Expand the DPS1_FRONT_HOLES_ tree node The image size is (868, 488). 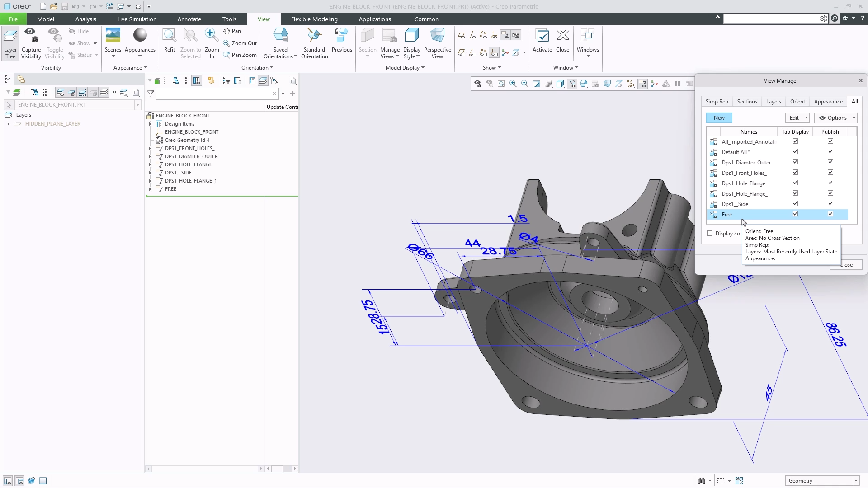click(150, 148)
